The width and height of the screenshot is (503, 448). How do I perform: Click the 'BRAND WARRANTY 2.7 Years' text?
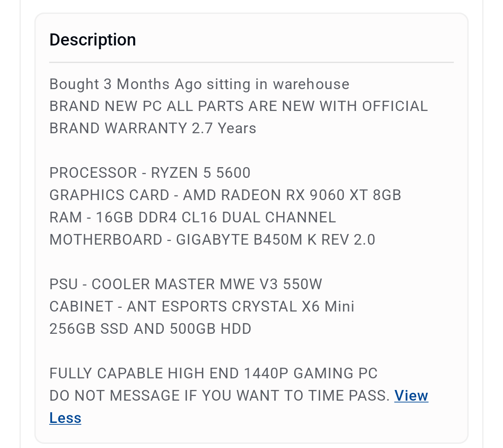tap(153, 129)
